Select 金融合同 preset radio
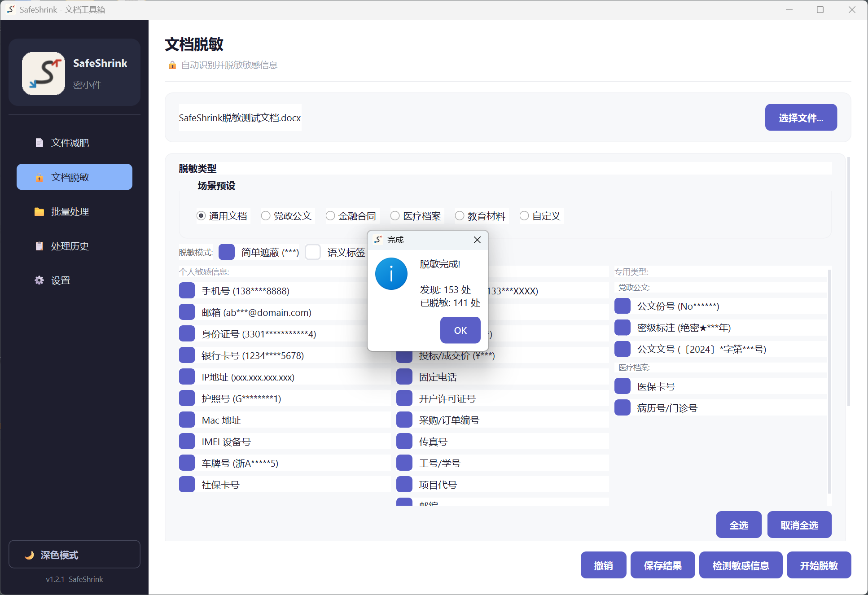This screenshot has height=595, width=868. pos(330,216)
